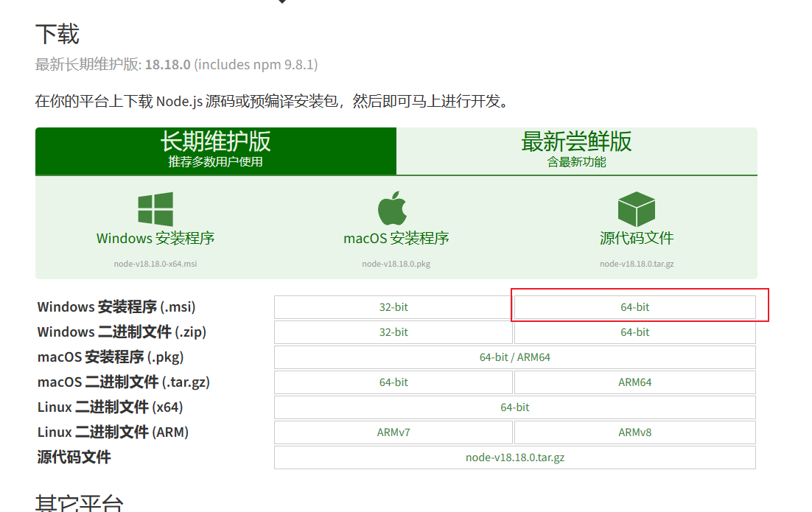812x512 pixels.
Task: Switch to the 最新尝鲜版 tab
Action: [x=576, y=150]
